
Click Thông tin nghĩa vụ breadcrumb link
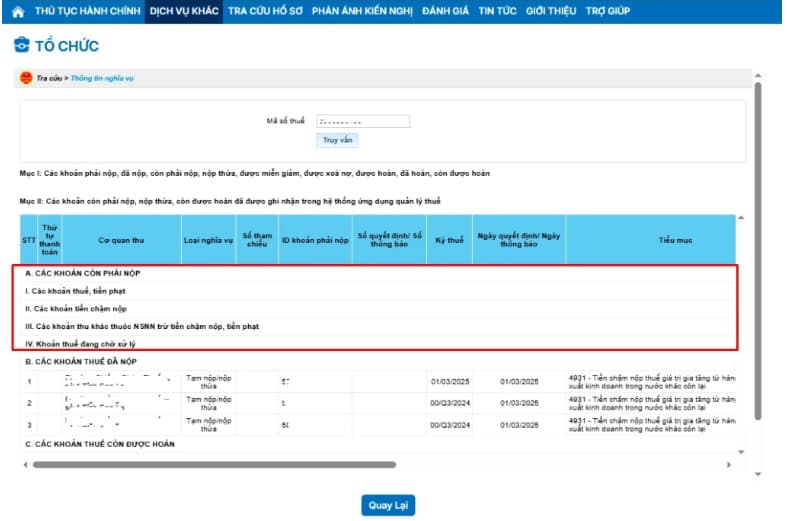(x=102, y=78)
